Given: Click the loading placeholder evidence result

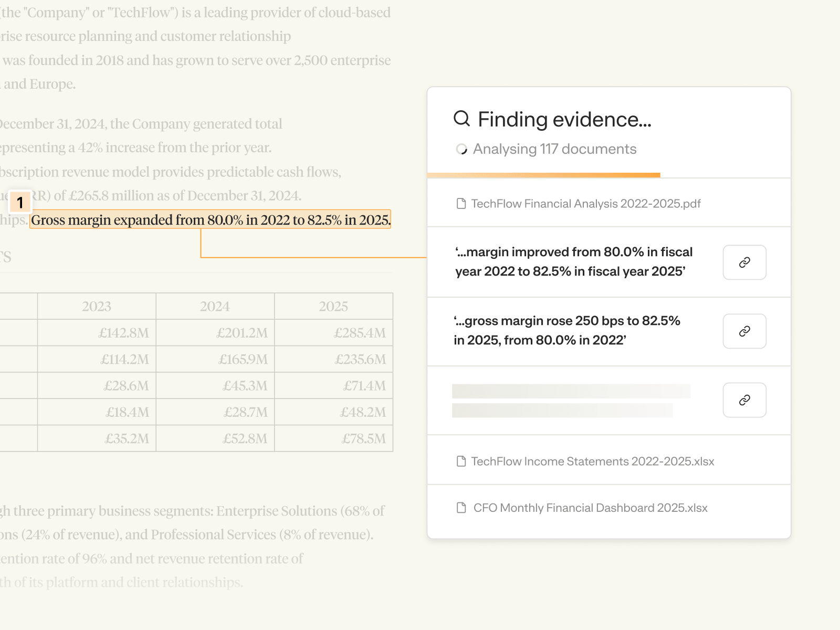Looking at the screenshot, I should 571,401.
